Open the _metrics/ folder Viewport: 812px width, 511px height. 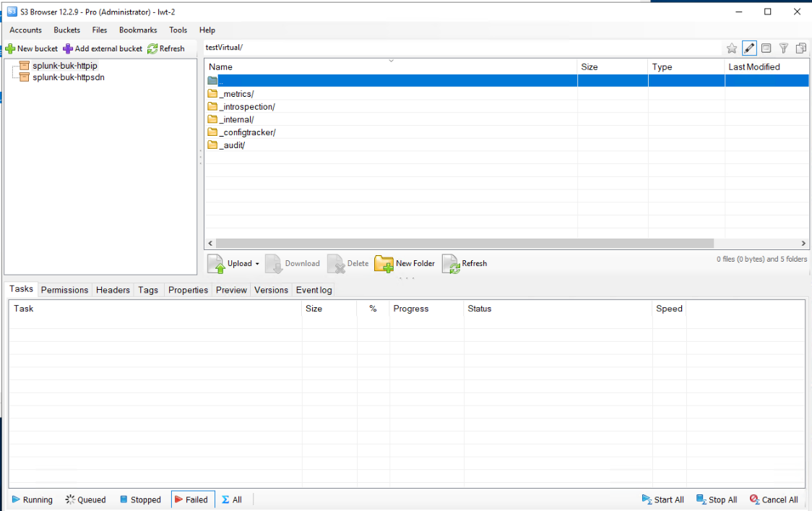237,94
